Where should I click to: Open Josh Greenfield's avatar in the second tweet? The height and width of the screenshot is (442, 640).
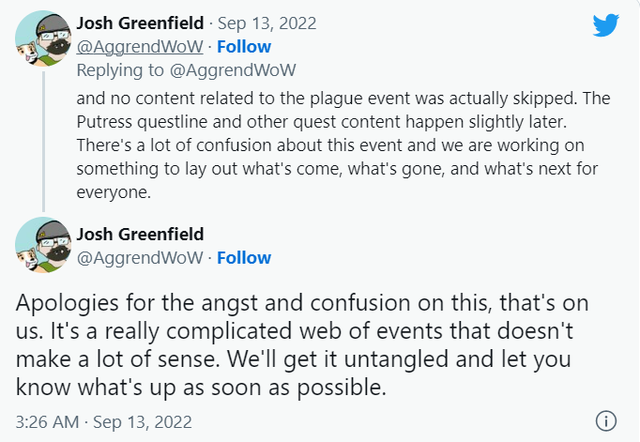pos(43,245)
